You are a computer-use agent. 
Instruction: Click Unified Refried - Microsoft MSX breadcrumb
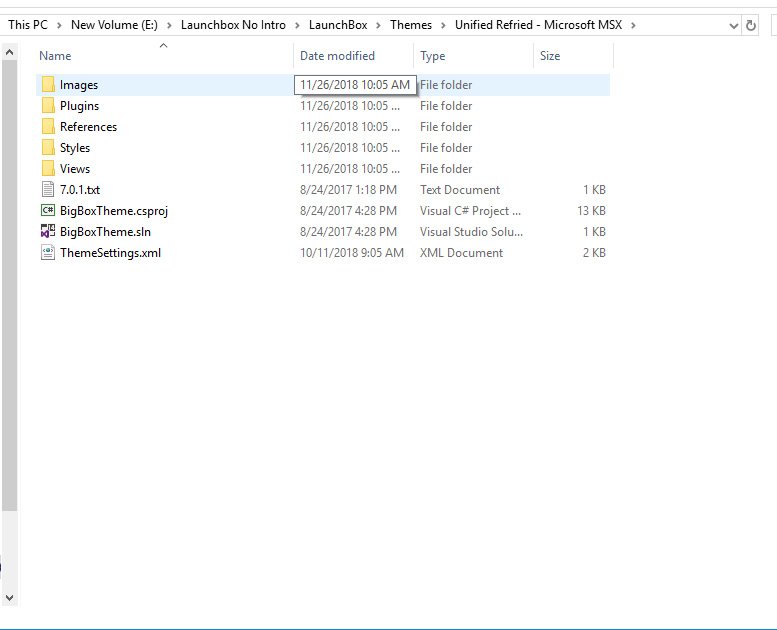[538, 25]
